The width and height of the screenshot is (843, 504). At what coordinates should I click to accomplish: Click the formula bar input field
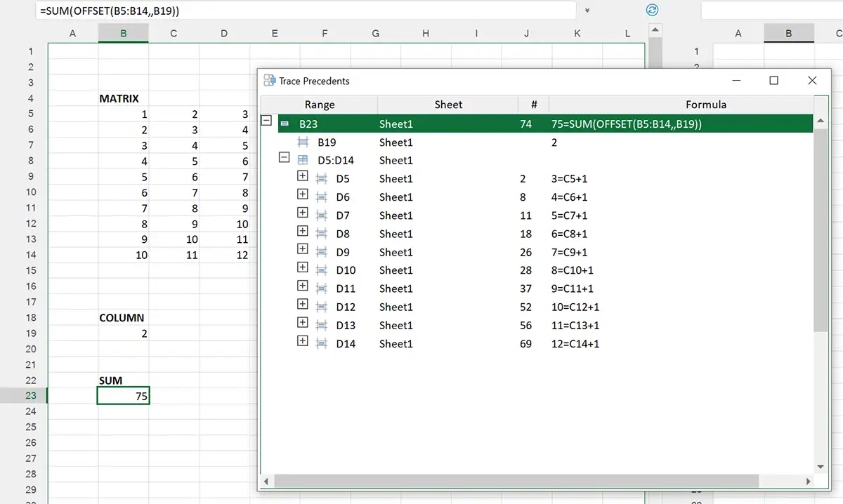(306, 11)
